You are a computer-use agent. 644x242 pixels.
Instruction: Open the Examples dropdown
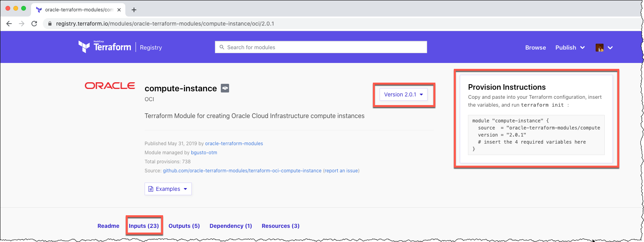(x=168, y=189)
